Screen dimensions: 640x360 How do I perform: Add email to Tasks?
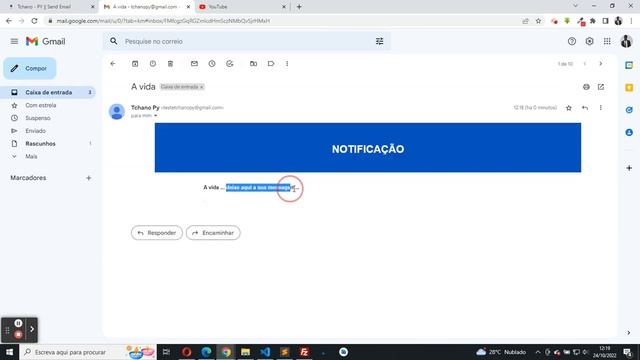pyautogui.click(x=230, y=64)
